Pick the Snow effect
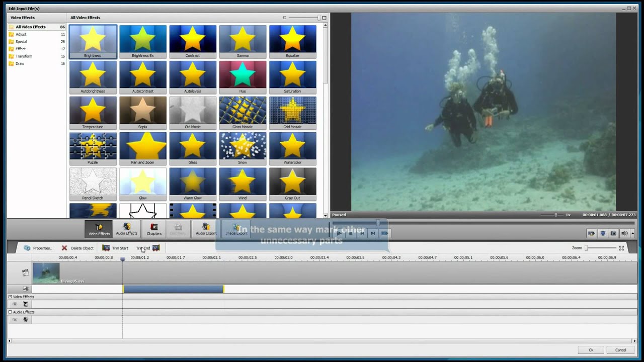 [243, 149]
